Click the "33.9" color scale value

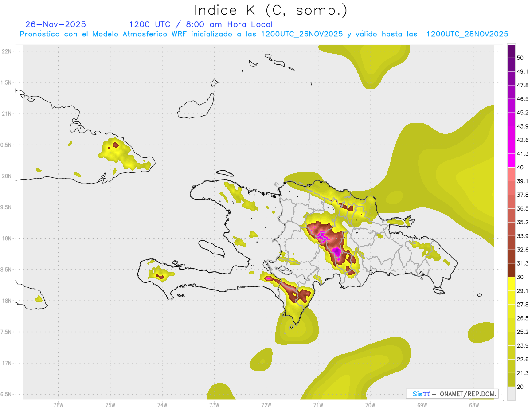tap(522, 235)
